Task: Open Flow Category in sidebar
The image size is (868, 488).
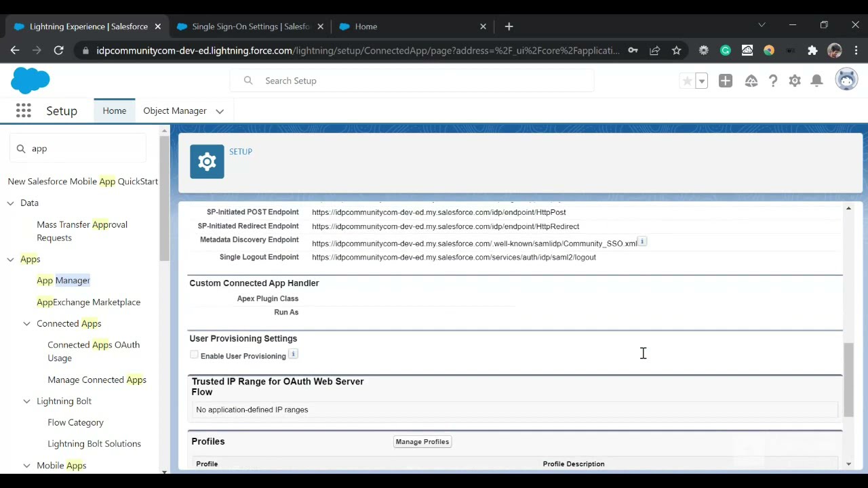Action: coord(75,422)
